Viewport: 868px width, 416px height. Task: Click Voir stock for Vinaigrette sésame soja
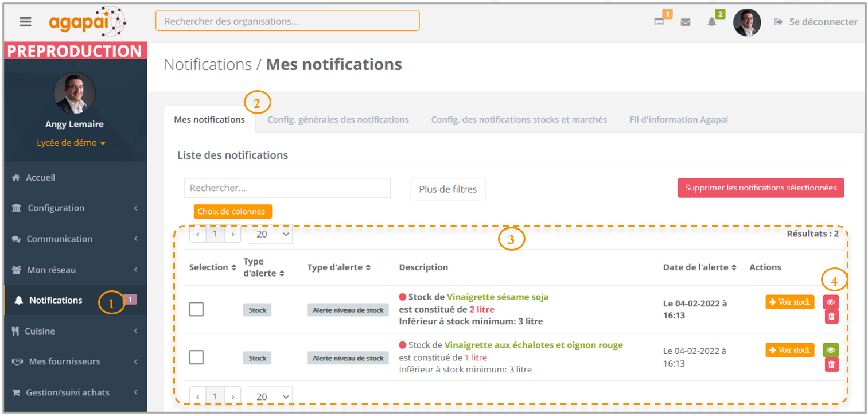coord(790,302)
